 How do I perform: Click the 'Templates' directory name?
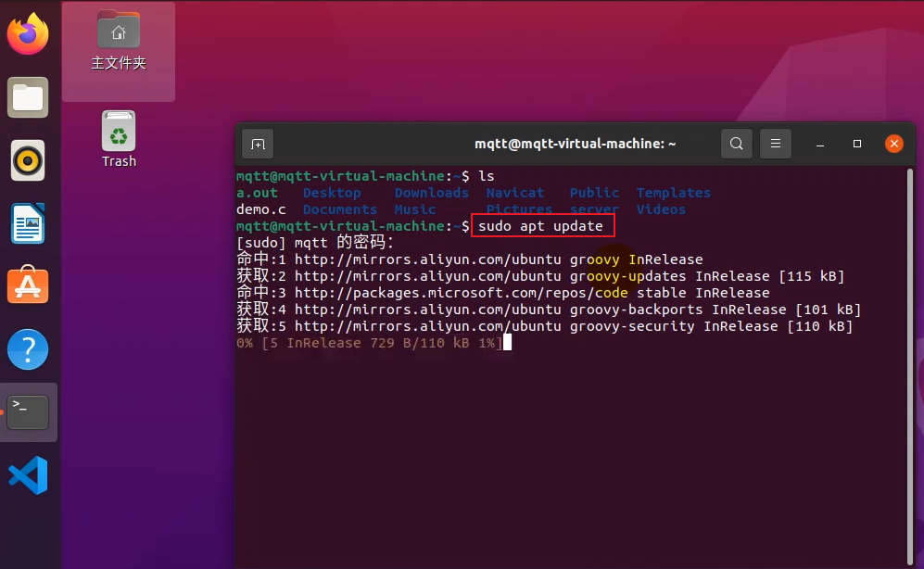pos(674,193)
